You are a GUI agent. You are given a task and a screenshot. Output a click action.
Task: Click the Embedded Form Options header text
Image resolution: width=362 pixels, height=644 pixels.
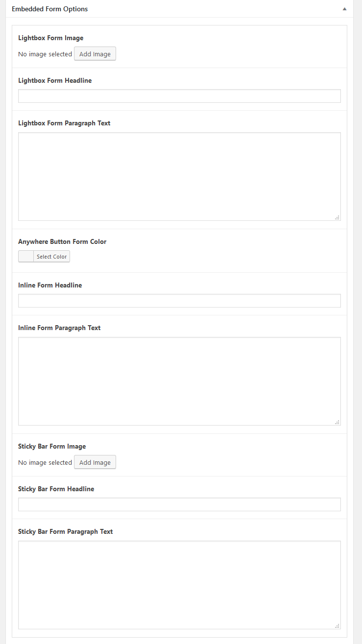pos(49,9)
